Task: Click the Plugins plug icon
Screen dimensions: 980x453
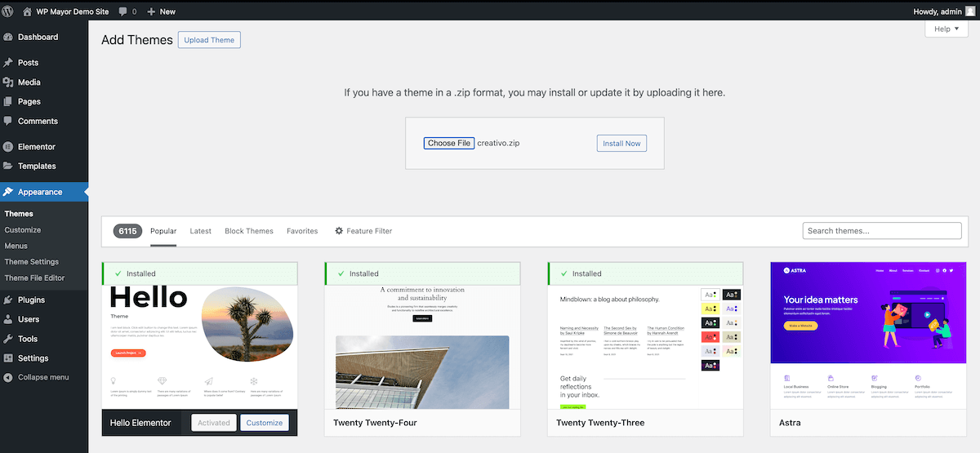Action: [x=8, y=300]
